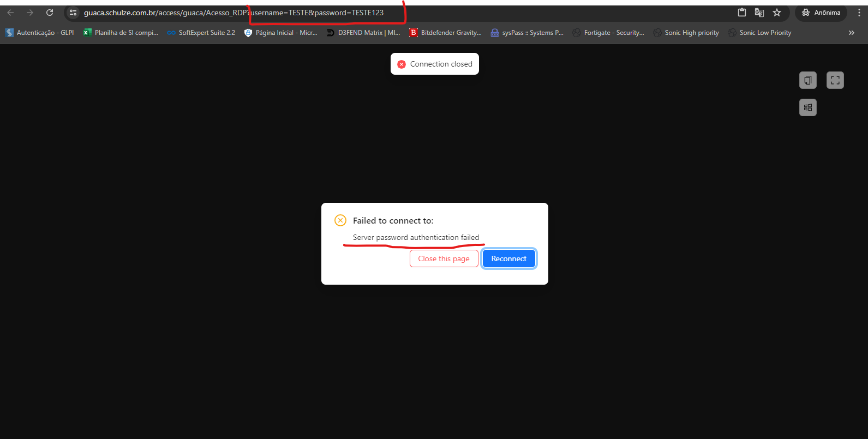The image size is (868, 439).
Task: Open Planilha de SI bookmark
Action: pyautogui.click(x=121, y=33)
